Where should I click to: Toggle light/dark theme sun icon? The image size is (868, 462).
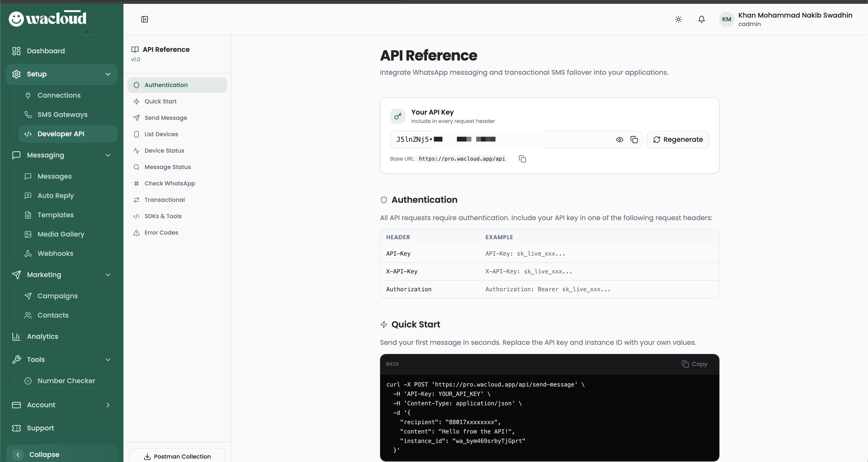click(678, 19)
